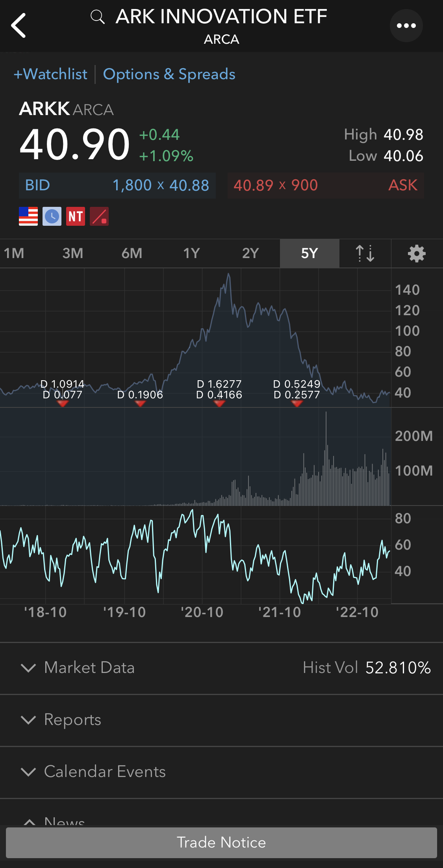Add ARKK to Watchlist
443x868 pixels.
tap(50, 74)
